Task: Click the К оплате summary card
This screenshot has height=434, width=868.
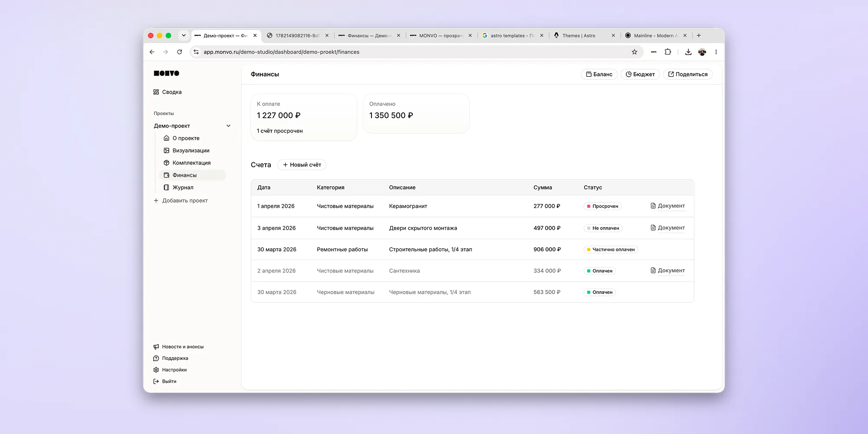Action: click(x=304, y=117)
